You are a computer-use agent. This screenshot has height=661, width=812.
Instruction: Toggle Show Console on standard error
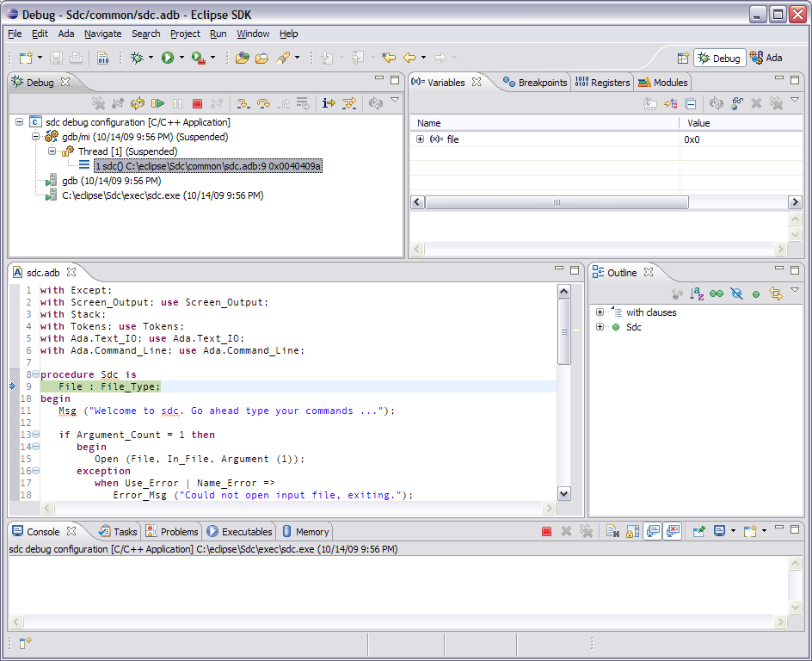[x=672, y=532]
